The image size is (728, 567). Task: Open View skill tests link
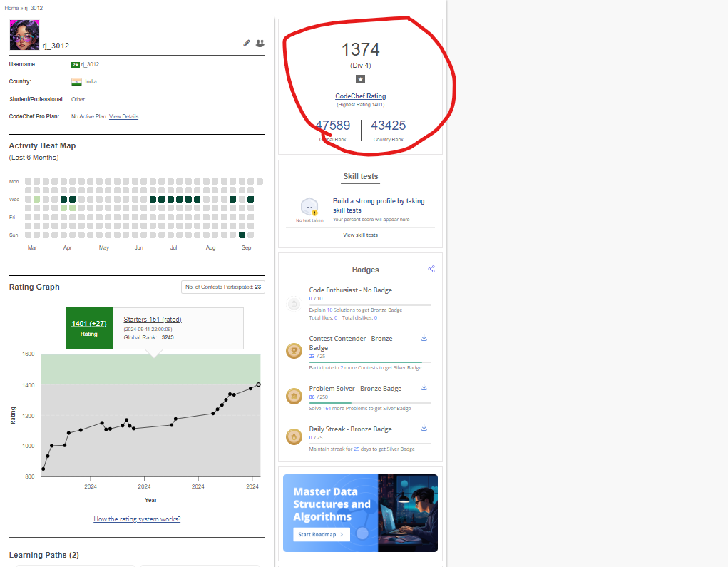(360, 235)
